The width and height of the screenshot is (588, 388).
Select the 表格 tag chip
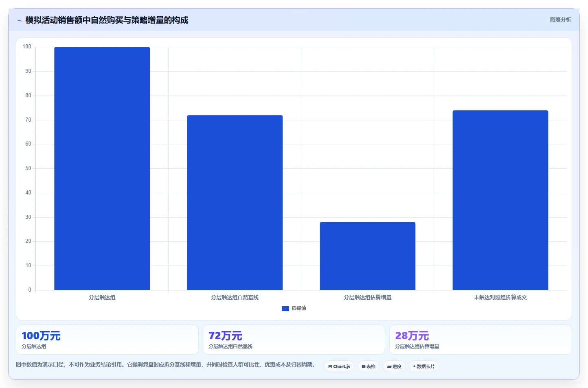click(369, 366)
